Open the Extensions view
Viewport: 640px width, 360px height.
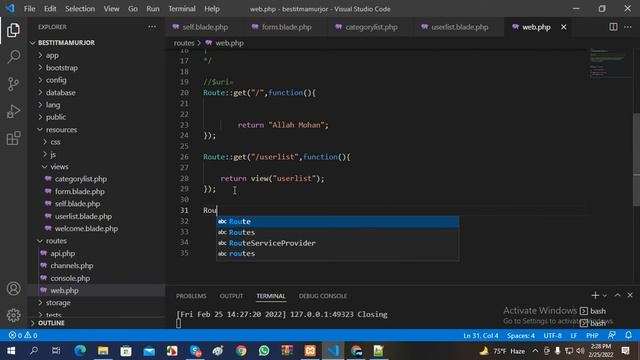pos(13,138)
